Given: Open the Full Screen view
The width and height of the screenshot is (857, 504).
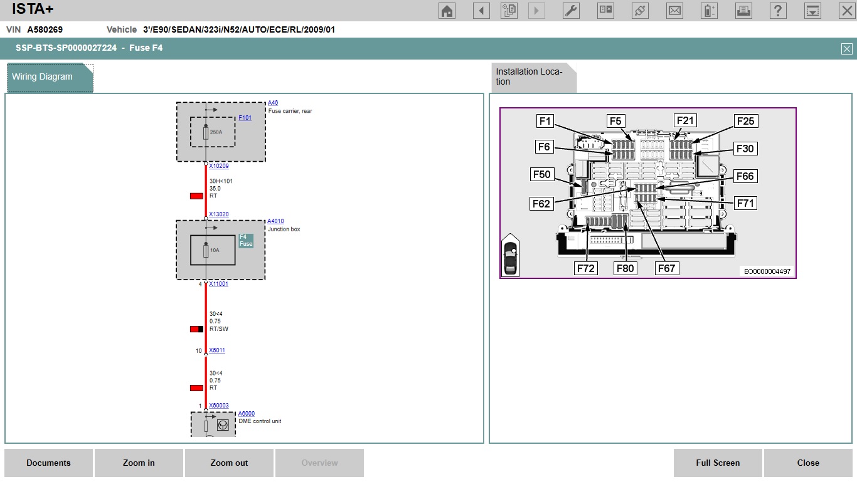Looking at the screenshot, I should [x=718, y=463].
